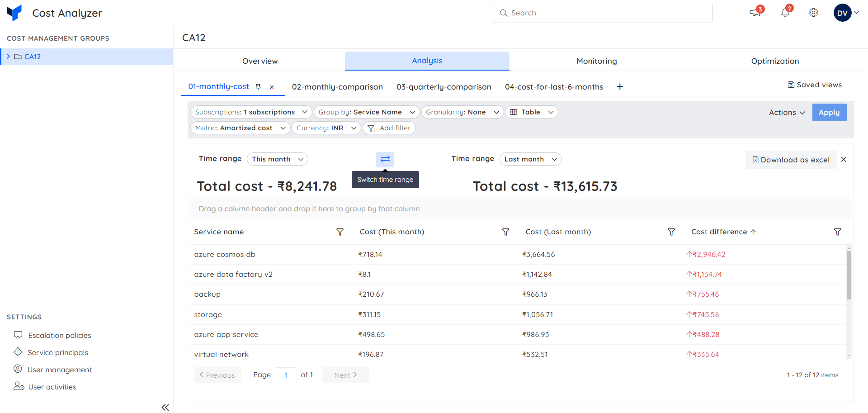This screenshot has height=413, width=868.
Task: Open the DV user profile avatar
Action: (842, 13)
